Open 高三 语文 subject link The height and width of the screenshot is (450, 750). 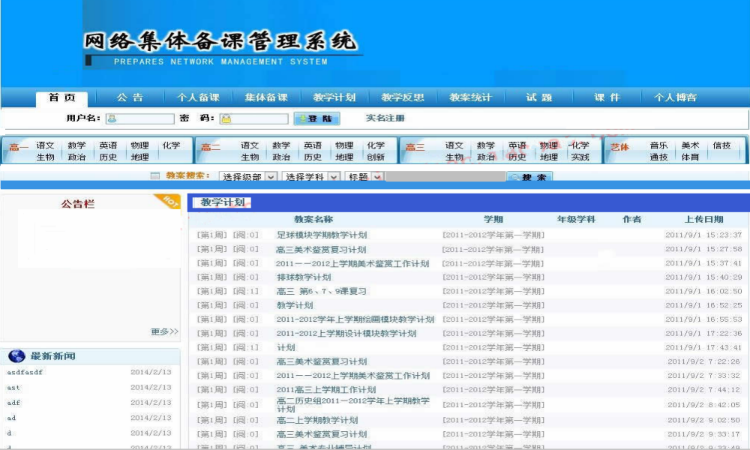[x=454, y=145]
